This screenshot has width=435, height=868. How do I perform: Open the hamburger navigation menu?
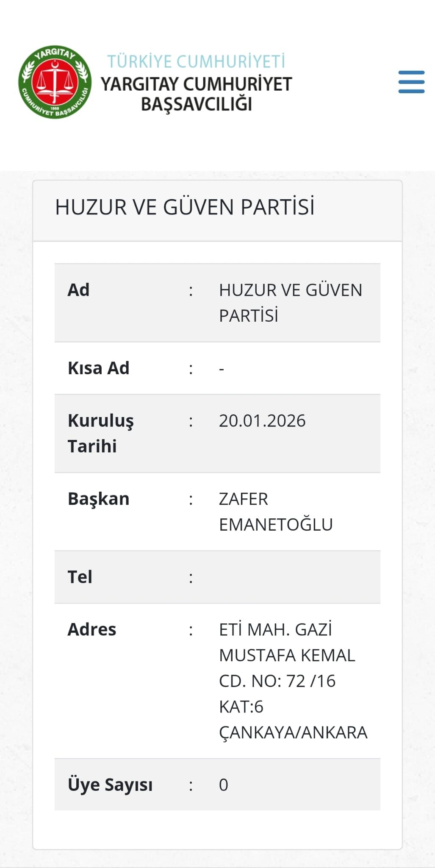411,82
